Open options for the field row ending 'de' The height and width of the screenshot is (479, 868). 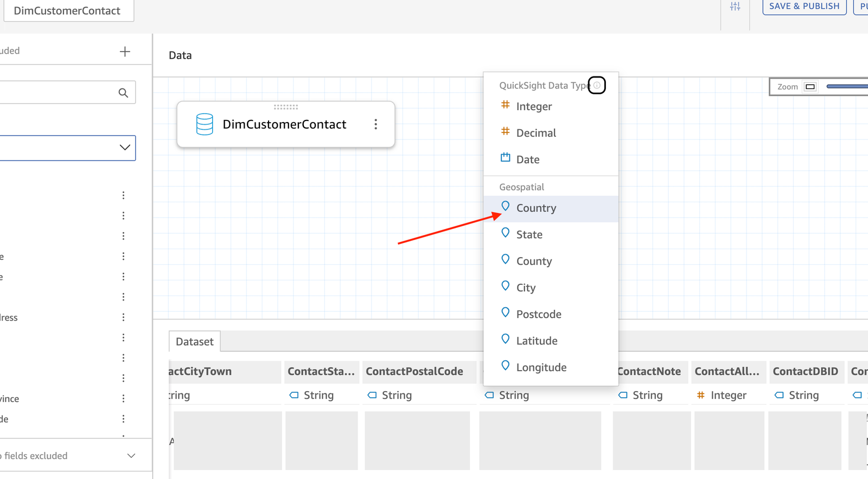(x=123, y=419)
